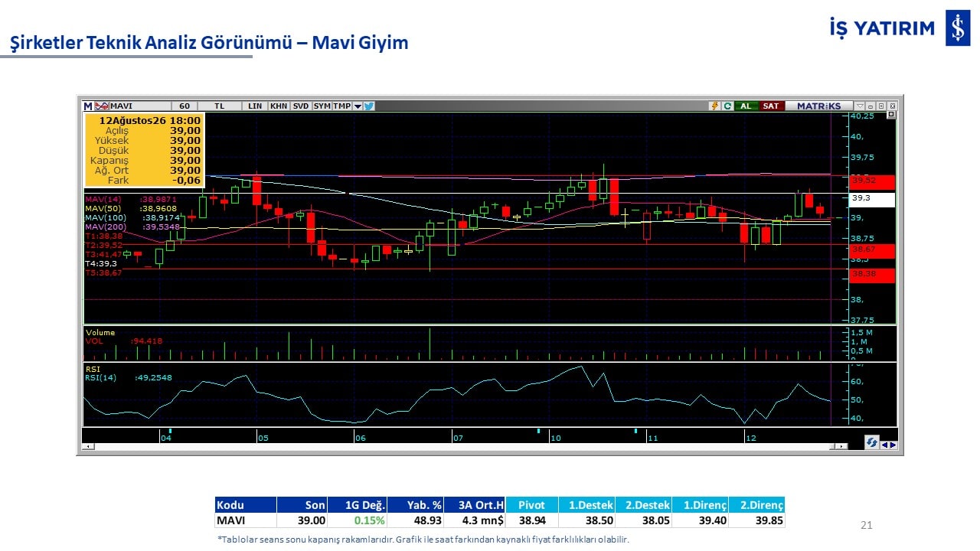Toggle the TMP toolbar button

[x=342, y=106]
